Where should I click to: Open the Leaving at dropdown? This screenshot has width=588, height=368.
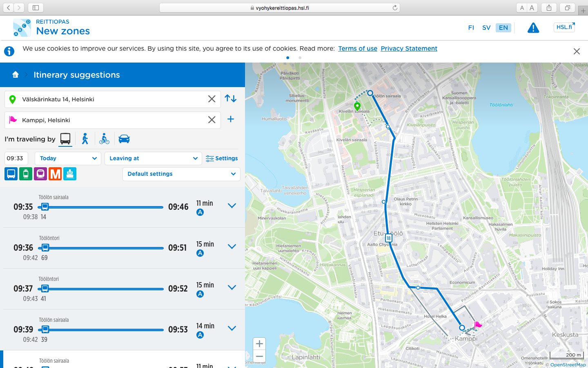coord(153,158)
